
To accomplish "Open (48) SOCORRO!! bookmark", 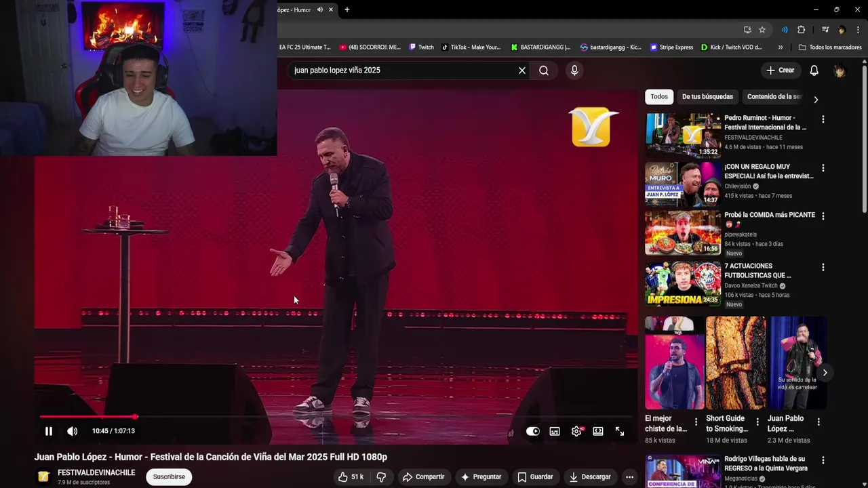I will pos(370,47).
